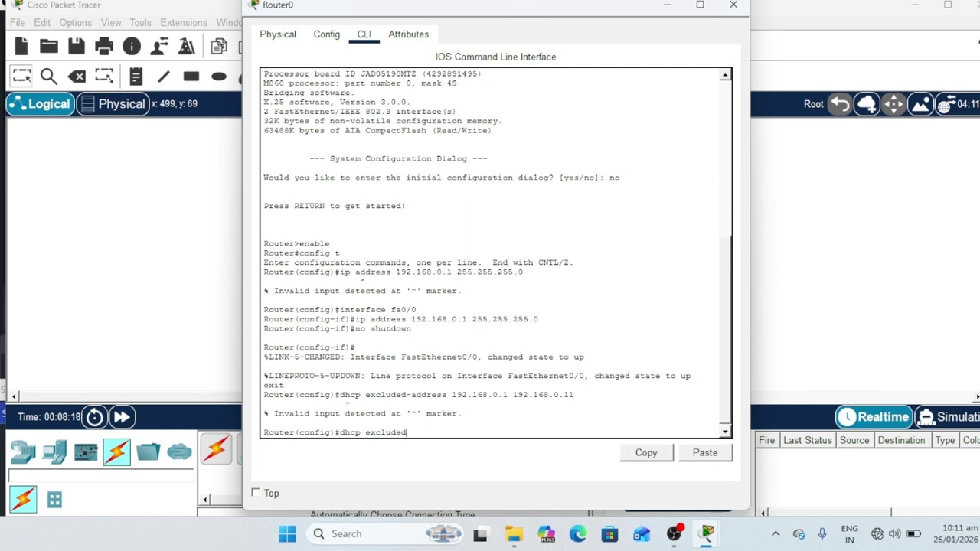Open the User Profile icon
Screen dimensions: 980x551
point(159,47)
